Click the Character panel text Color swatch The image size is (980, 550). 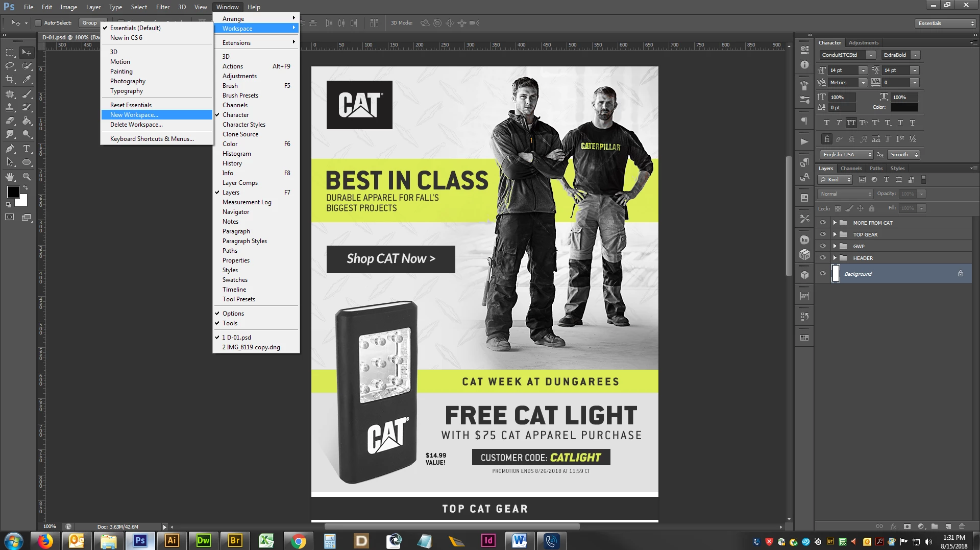(x=904, y=107)
